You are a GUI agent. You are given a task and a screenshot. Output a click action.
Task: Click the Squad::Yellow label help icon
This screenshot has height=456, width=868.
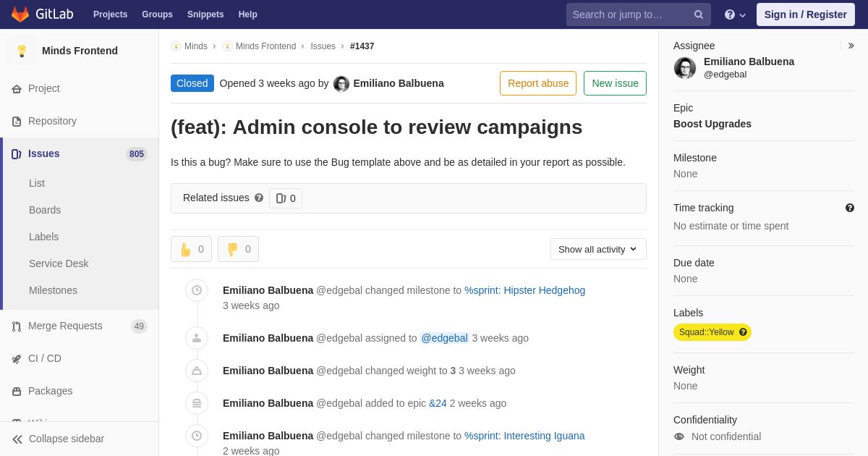point(743,332)
